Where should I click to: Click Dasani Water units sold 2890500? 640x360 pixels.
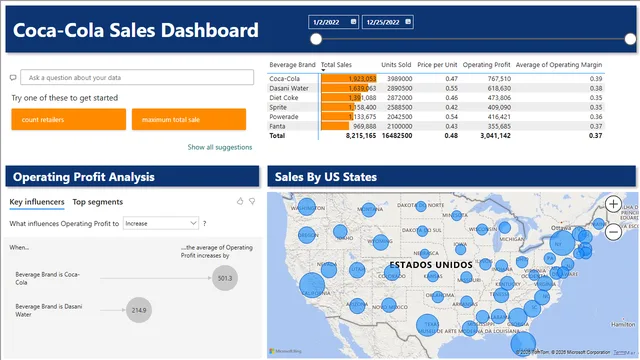pyautogui.click(x=399, y=88)
